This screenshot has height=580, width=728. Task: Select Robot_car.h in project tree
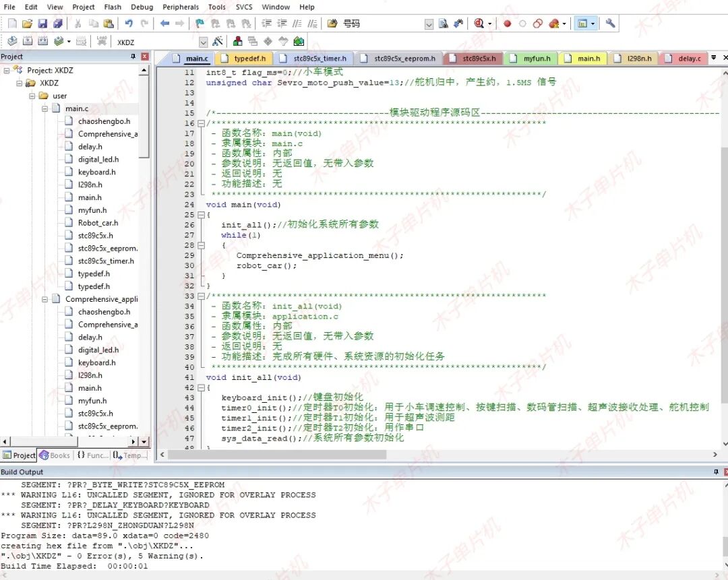coord(98,223)
